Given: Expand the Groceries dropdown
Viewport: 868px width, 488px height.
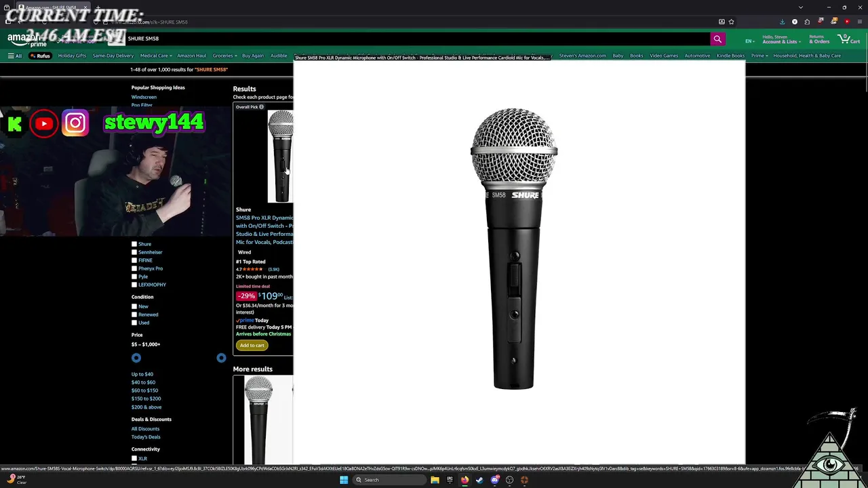Looking at the screenshot, I should tap(224, 56).
